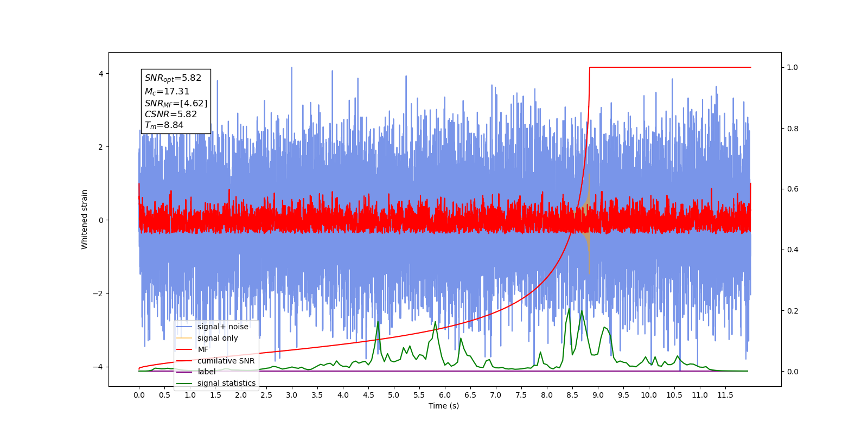Click the 1.0 tick on right axis
This screenshot has height=434, width=868.
click(x=793, y=67)
